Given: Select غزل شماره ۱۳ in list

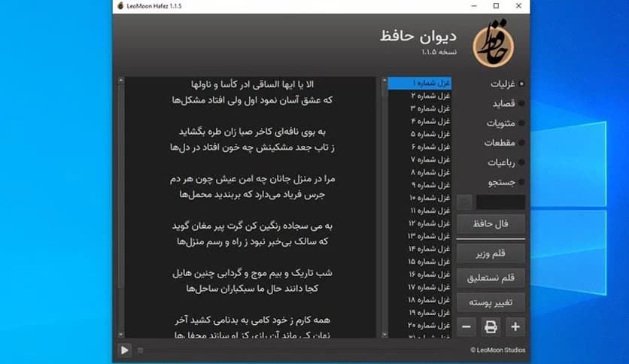Looking at the screenshot, I should pos(420,236).
